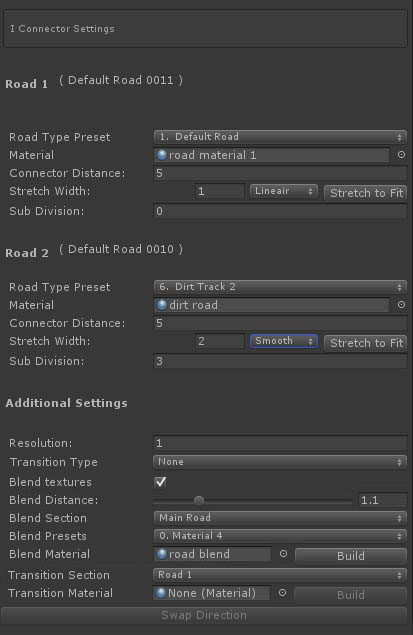The image size is (413, 635).
Task: Open the Lineair stretch mode dropdown
Action: [x=283, y=191]
